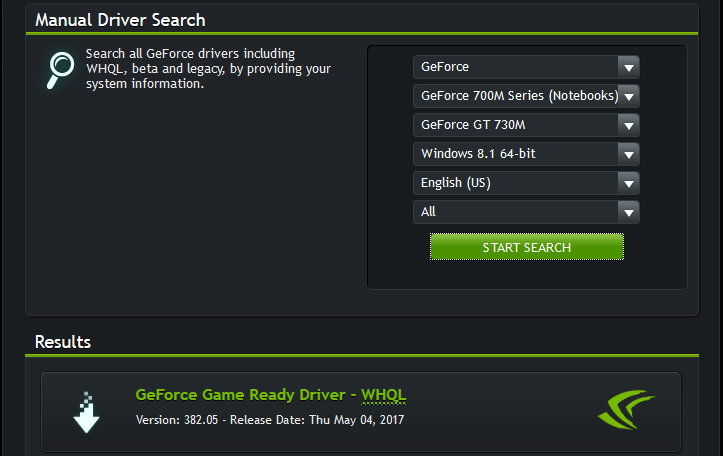
Task: Open the GeForce GT 730M product dropdown
Action: pyautogui.click(x=526, y=125)
